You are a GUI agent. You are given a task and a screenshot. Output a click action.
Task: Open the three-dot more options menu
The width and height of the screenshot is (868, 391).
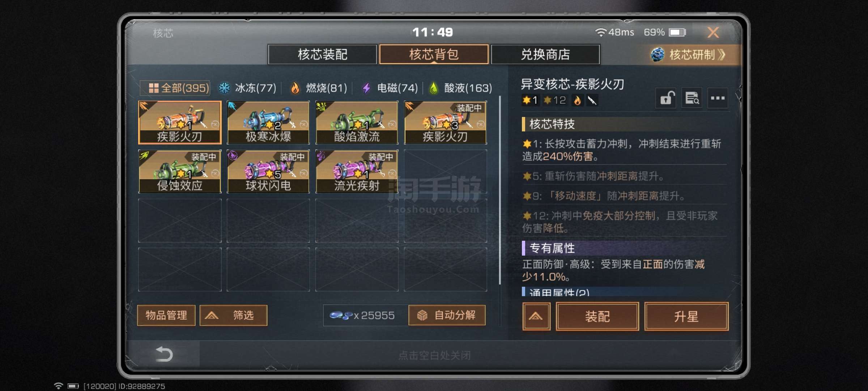(718, 98)
